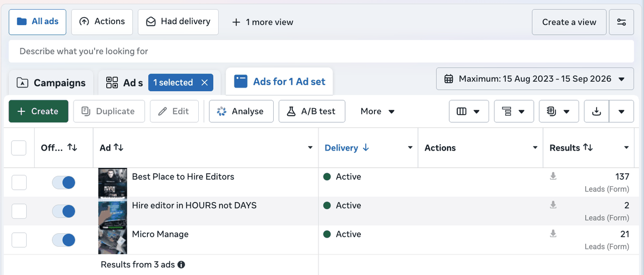Screen dimensions: 644x275
Task: Click the export download icon button
Action: (597, 111)
